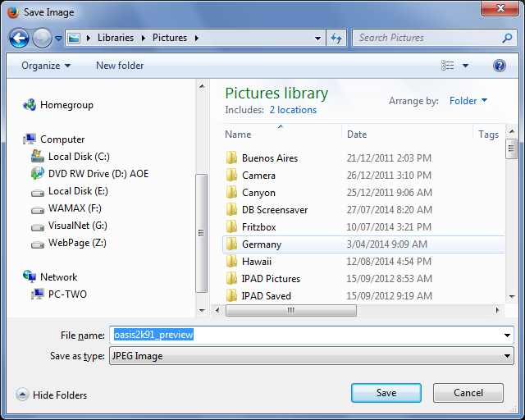Select the Buenos Aires folder
The height and width of the screenshot is (420, 525).
click(269, 158)
